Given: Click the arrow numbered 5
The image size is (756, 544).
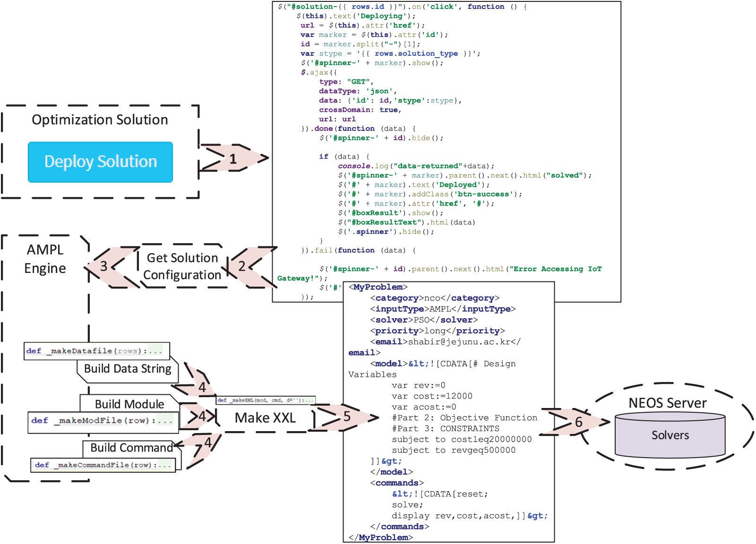Looking at the screenshot, I should click(347, 417).
